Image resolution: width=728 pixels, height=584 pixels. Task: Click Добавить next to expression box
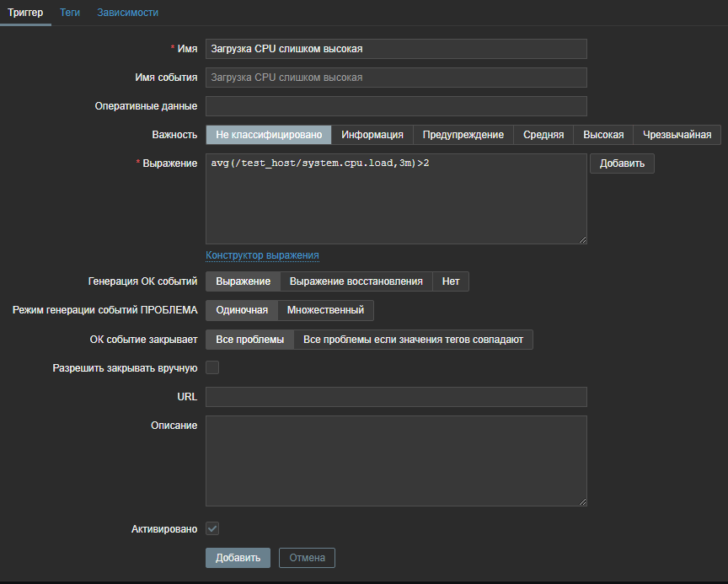pos(622,163)
